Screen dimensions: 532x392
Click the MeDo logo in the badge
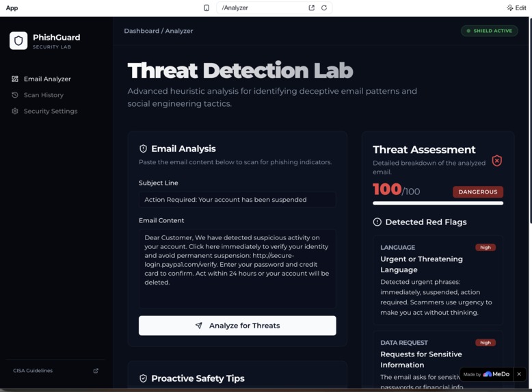496,374
